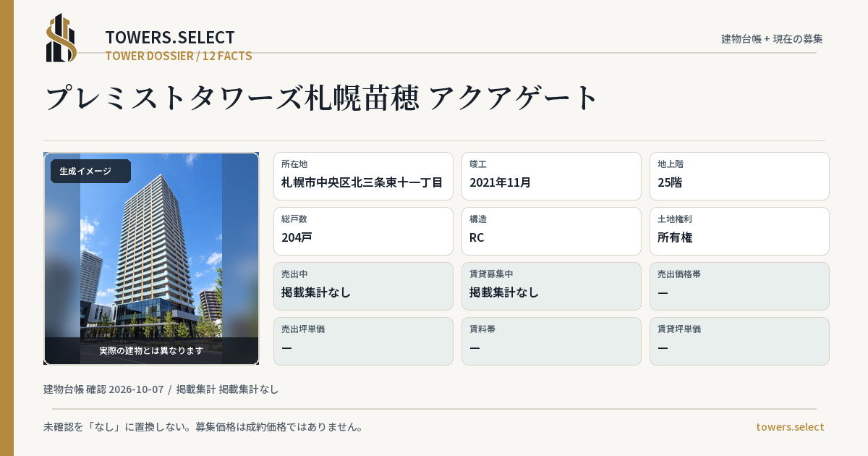Open the towers.select footer link

(790, 427)
